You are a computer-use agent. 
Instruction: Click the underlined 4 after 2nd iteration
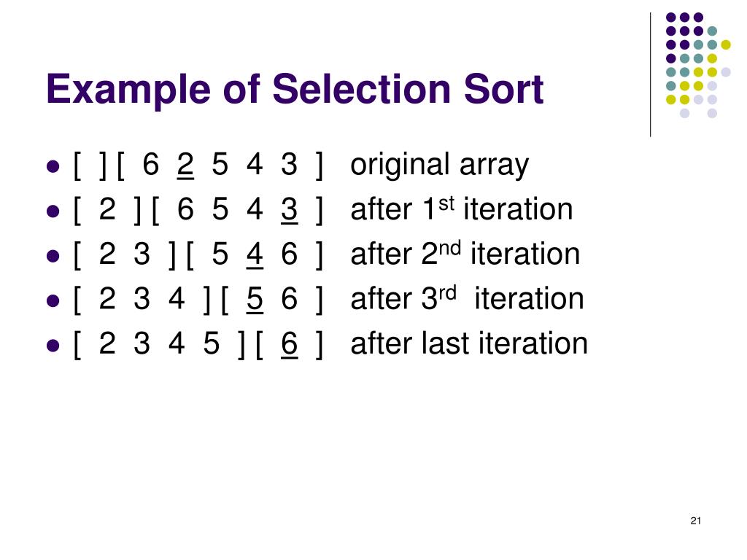[x=255, y=254]
